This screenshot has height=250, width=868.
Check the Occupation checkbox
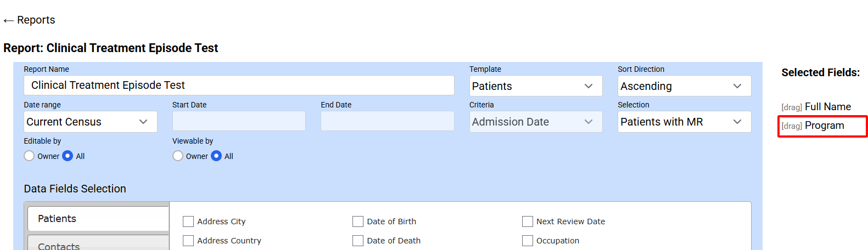coord(528,241)
